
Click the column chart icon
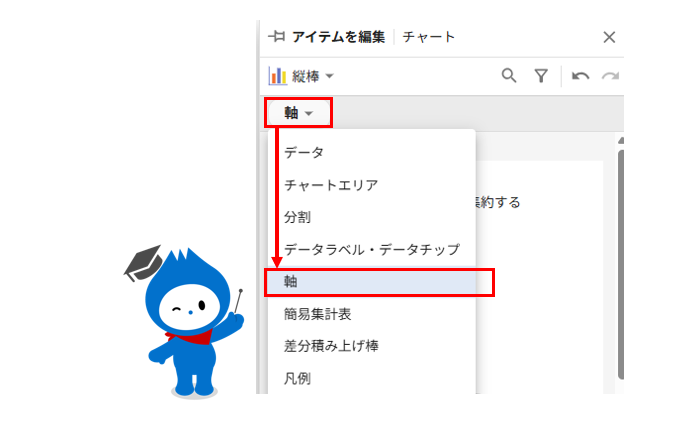point(277,76)
